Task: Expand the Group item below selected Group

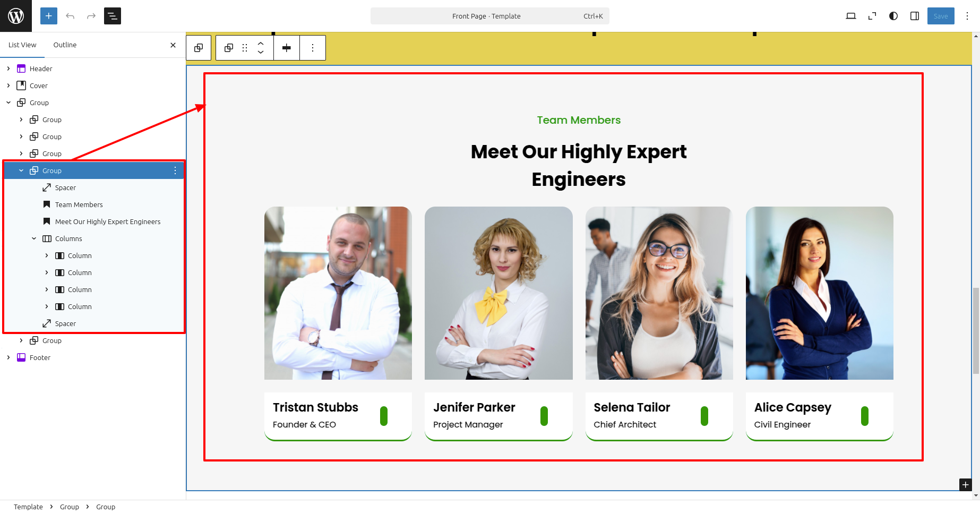Action: [21, 340]
